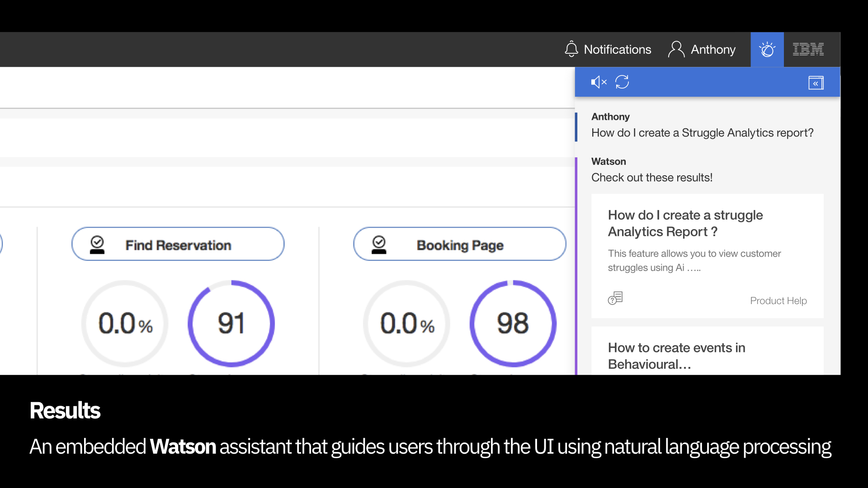Open the Notifications menu text
This screenshot has height=488, width=868.
[617, 49]
